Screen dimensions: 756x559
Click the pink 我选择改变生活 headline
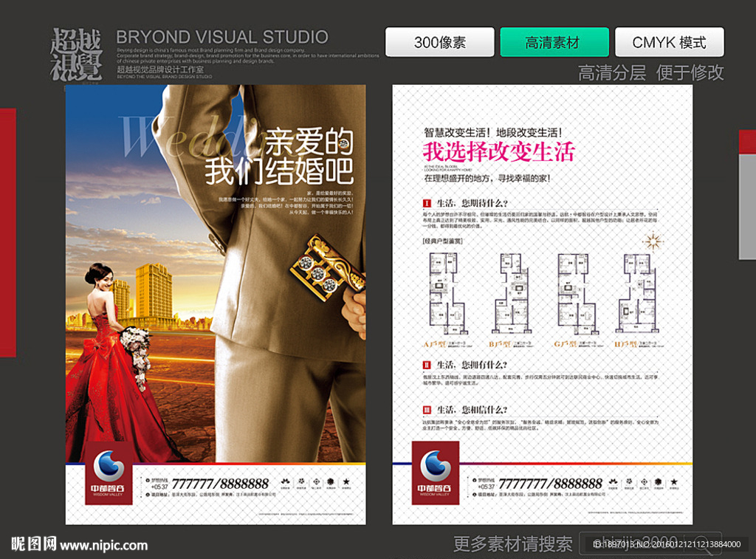[x=499, y=151]
